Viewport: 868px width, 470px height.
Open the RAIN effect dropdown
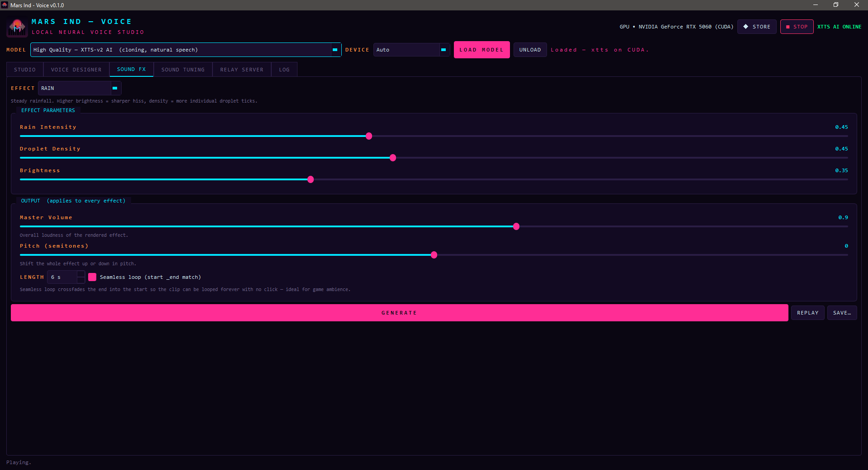80,88
